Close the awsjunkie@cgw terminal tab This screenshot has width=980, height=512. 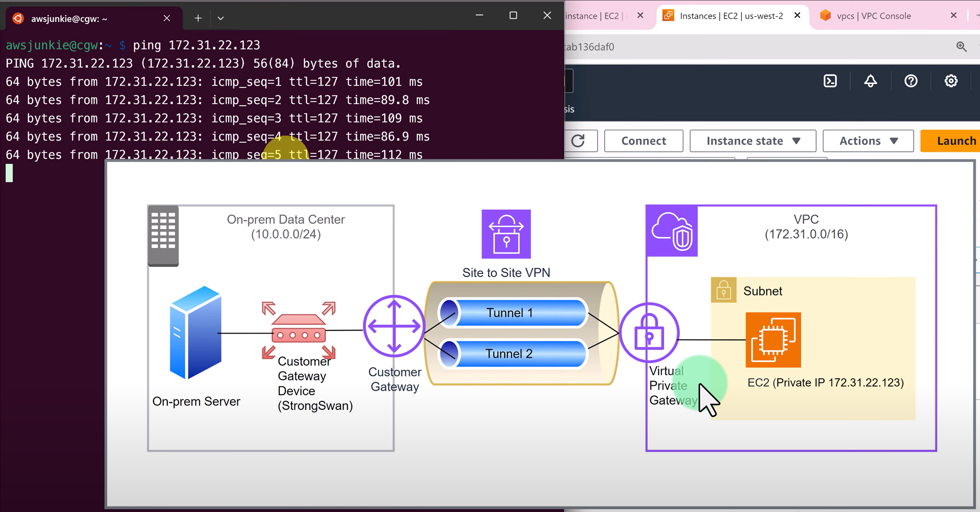click(167, 18)
